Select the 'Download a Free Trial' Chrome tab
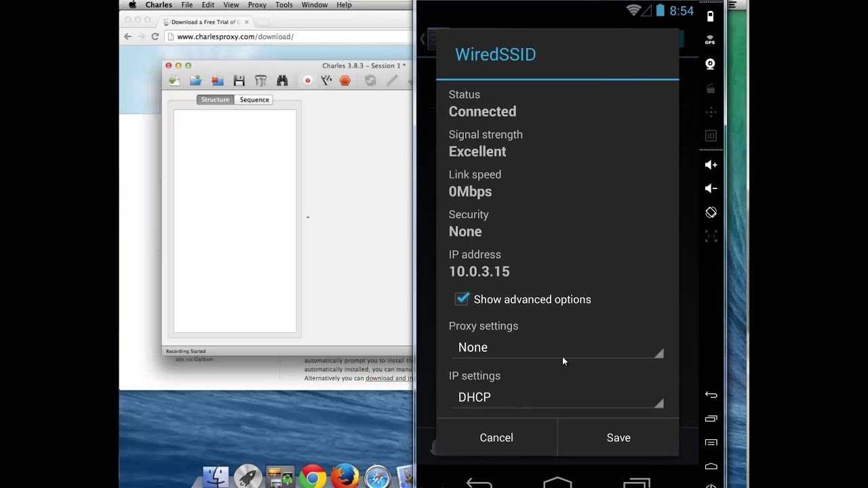 205,22
